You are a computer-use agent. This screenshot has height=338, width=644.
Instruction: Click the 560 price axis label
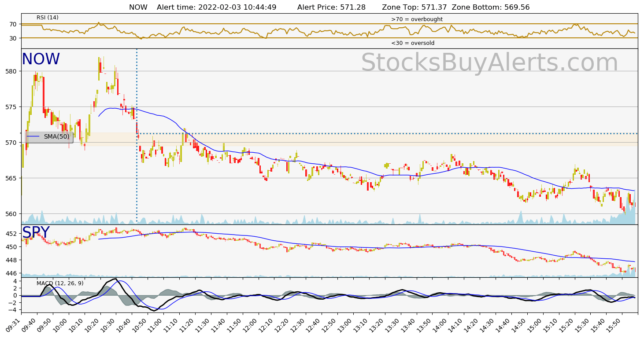pyautogui.click(x=12, y=214)
